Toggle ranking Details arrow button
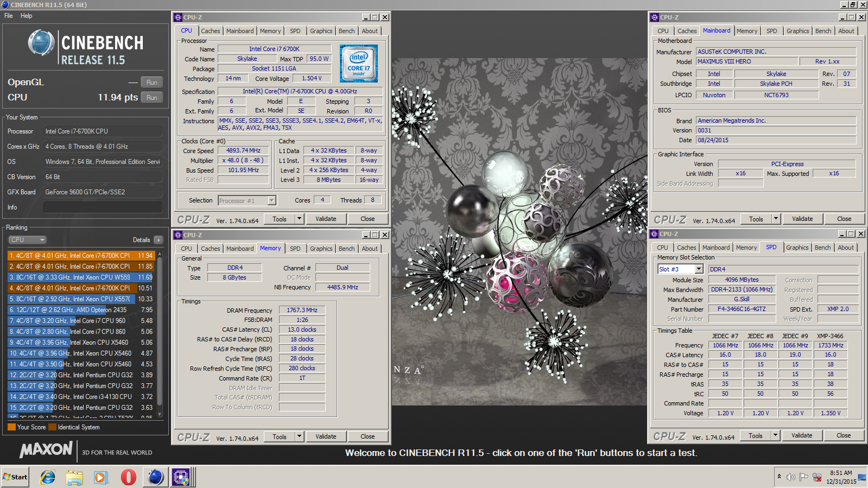The image size is (868, 488). pyautogui.click(x=158, y=240)
